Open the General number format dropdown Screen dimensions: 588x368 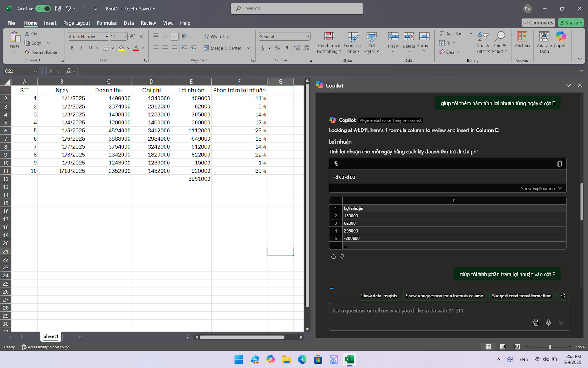click(x=308, y=37)
